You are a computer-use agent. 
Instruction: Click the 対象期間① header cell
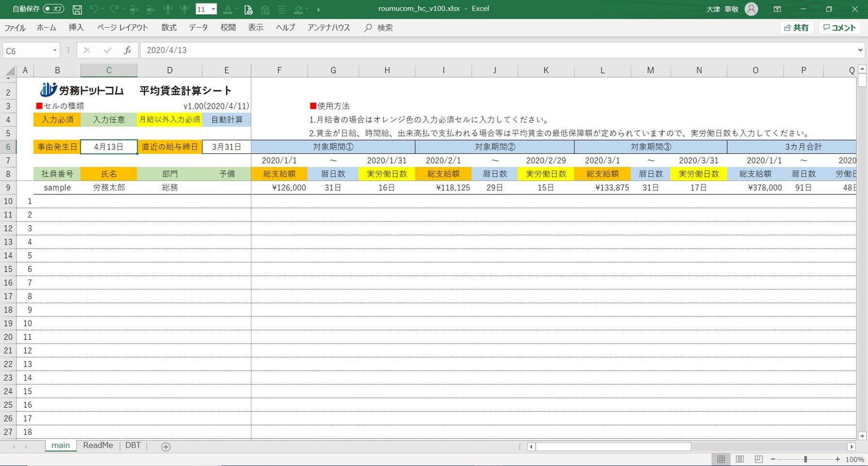pyautogui.click(x=333, y=147)
